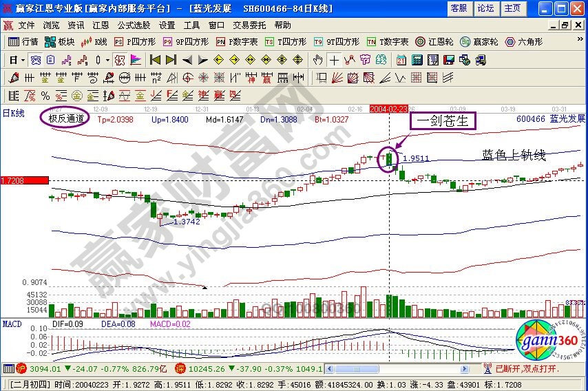
Task: Open the 赢家轮 wheel tool
Action: [479, 41]
